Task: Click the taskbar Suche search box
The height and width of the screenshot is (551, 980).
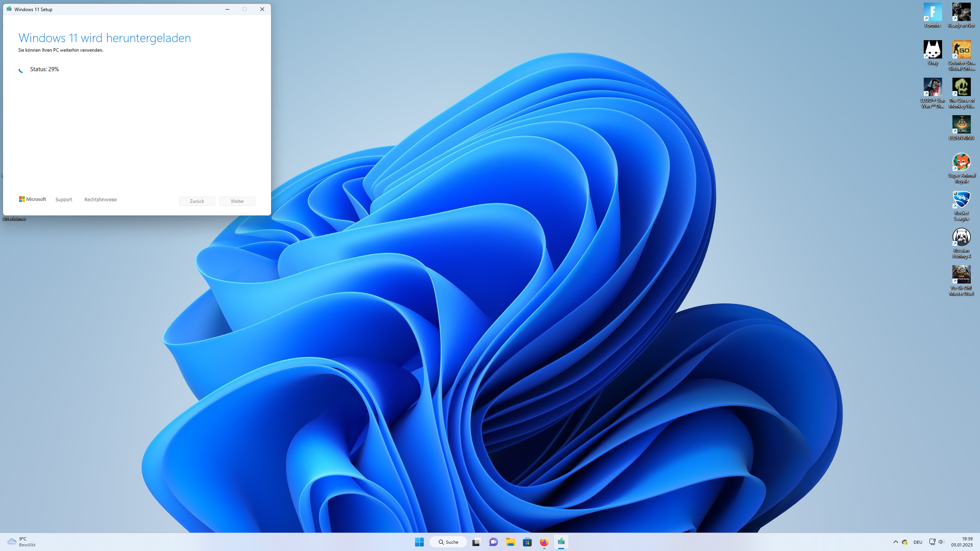Action: tap(448, 542)
